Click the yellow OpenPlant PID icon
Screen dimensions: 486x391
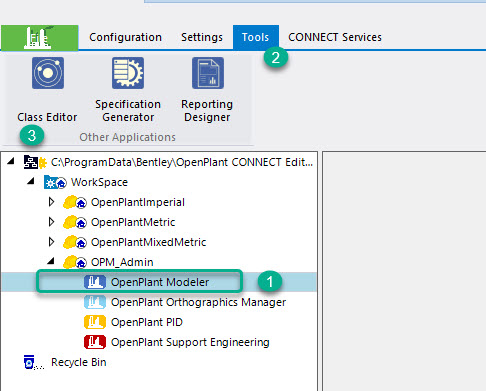pyautogui.click(x=95, y=322)
